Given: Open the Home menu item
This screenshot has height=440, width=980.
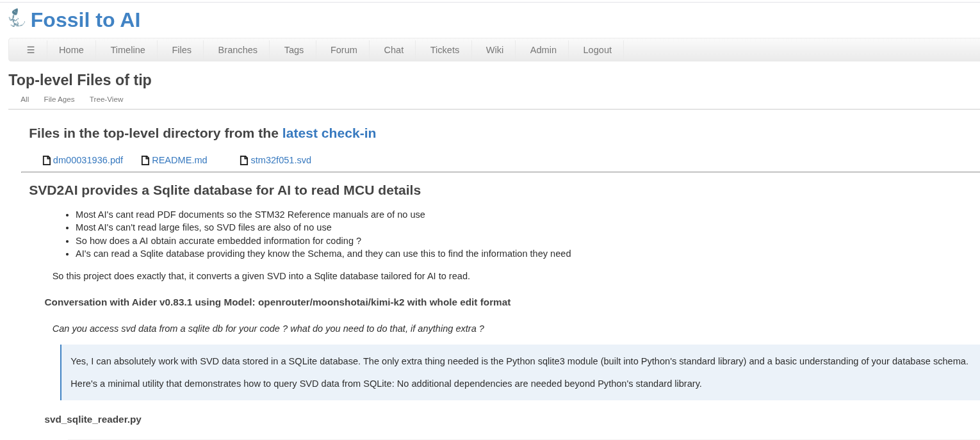Looking at the screenshot, I should click(71, 50).
